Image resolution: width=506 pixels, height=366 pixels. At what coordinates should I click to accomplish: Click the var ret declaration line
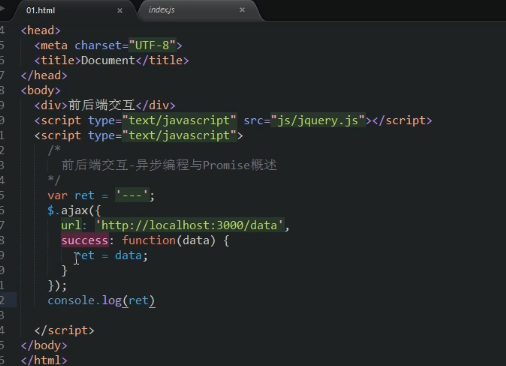(x=101, y=195)
